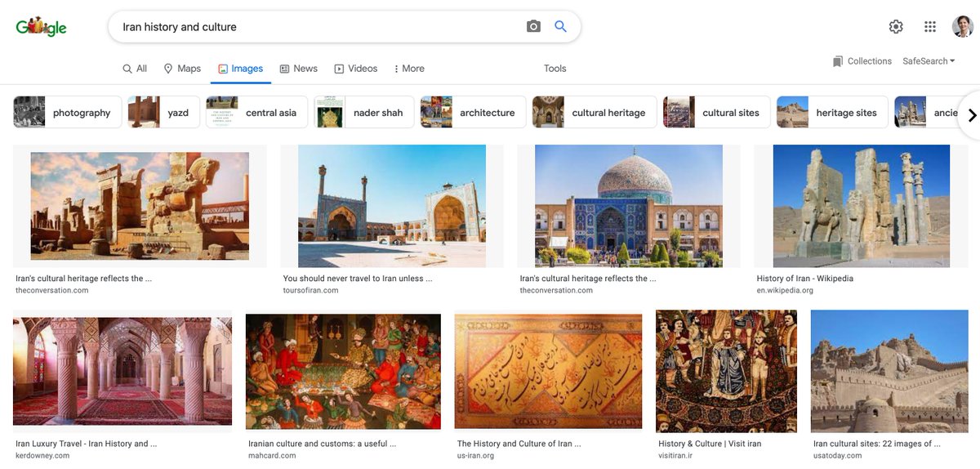Click 'Iran Luxury Travel - Iran History' caption
980x469 pixels.
coord(86,444)
